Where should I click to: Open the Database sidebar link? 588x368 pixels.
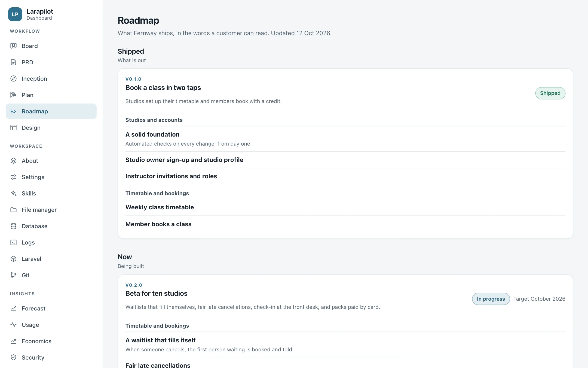pyautogui.click(x=51, y=226)
